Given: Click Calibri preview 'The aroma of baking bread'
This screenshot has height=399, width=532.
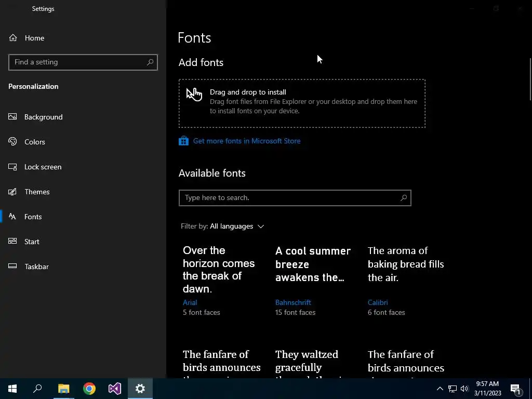Looking at the screenshot, I should (x=406, y=264).
